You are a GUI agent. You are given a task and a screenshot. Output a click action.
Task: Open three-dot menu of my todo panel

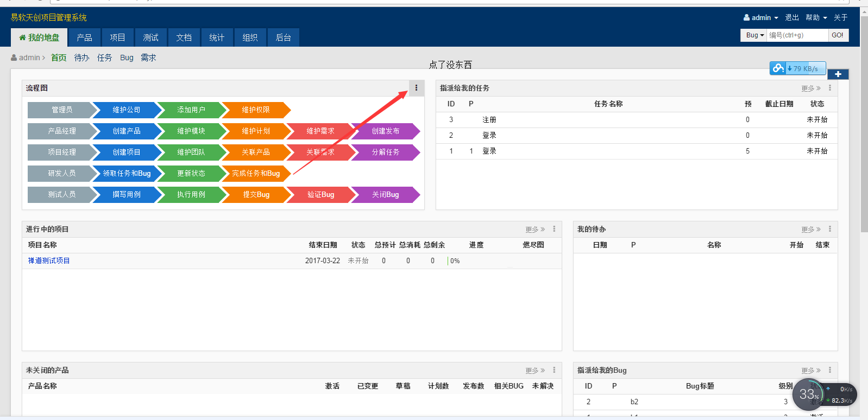(829, 229)
